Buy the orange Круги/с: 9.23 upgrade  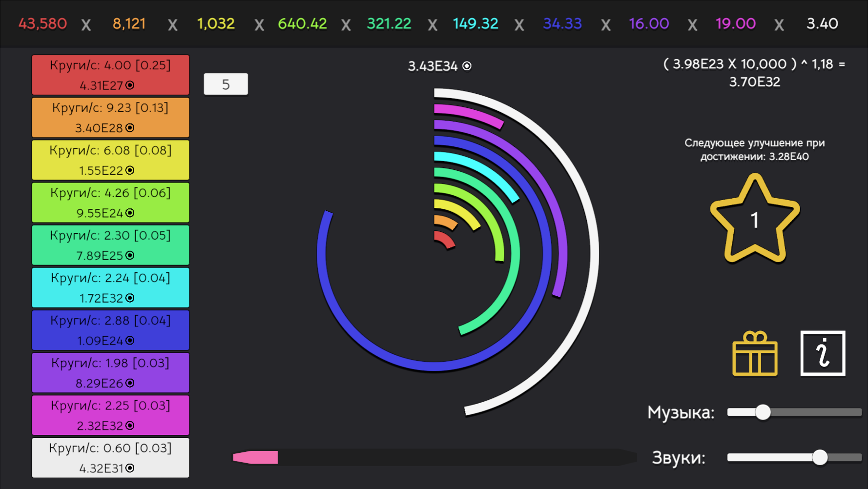click(x=110, y=117)
